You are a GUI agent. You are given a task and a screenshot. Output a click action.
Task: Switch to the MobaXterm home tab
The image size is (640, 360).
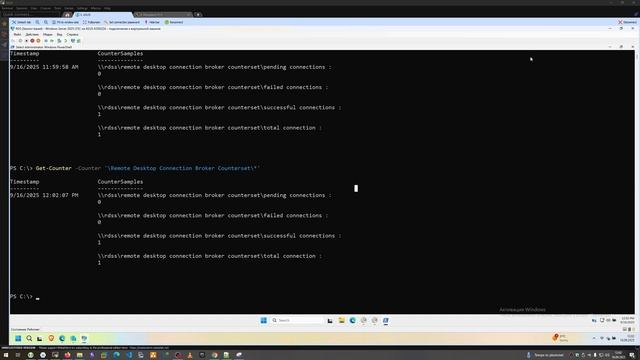(x=67, y=15)
